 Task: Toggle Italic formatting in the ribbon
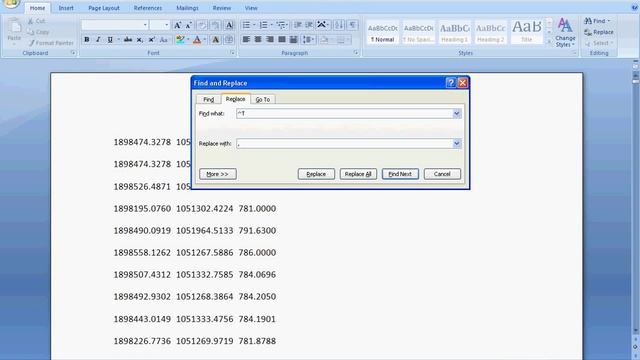(x=98, y=40)
